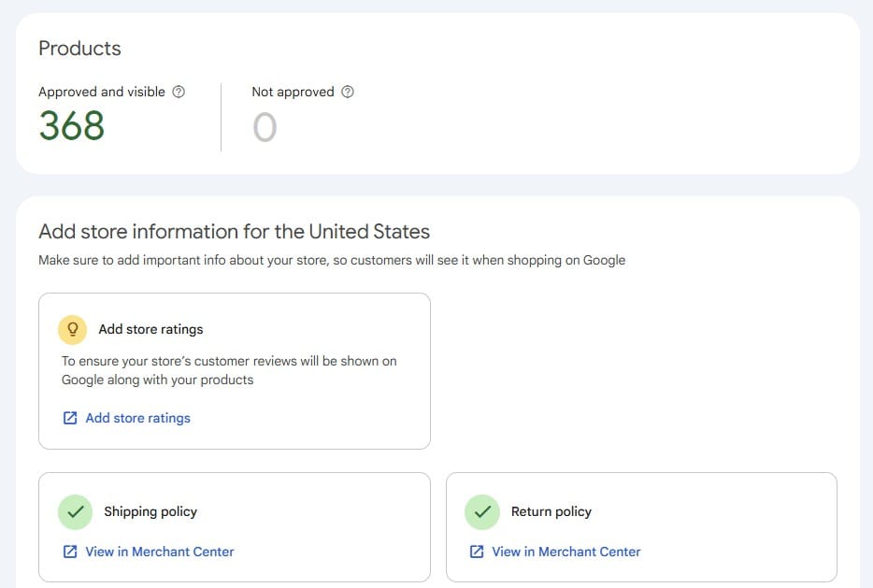Open help for Approved and visible
The height and width of the screenshot is (588, 873).
179,92
